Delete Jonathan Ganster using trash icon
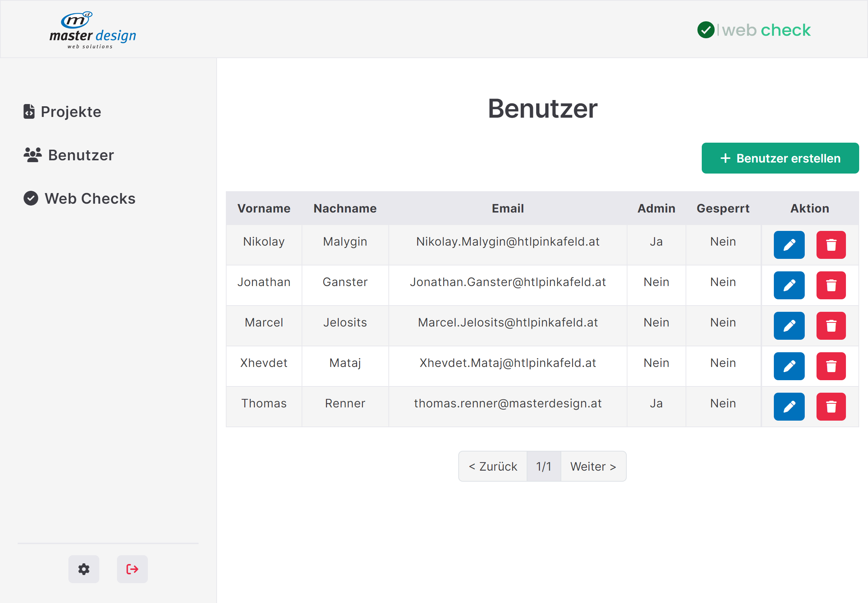Screen dimensions: 868x603 [830, 285]
